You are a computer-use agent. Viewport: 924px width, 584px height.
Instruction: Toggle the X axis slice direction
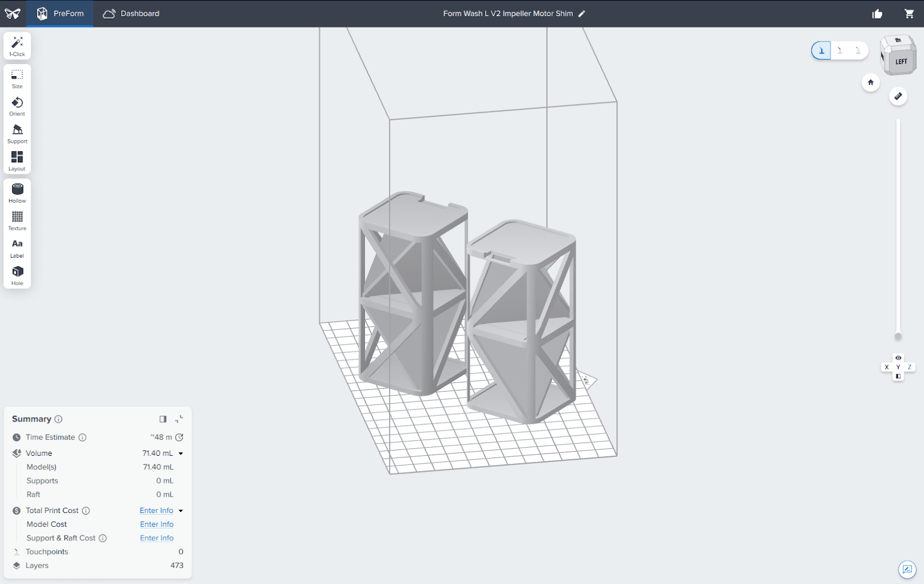pyautogui.click(x=887, y=367)
